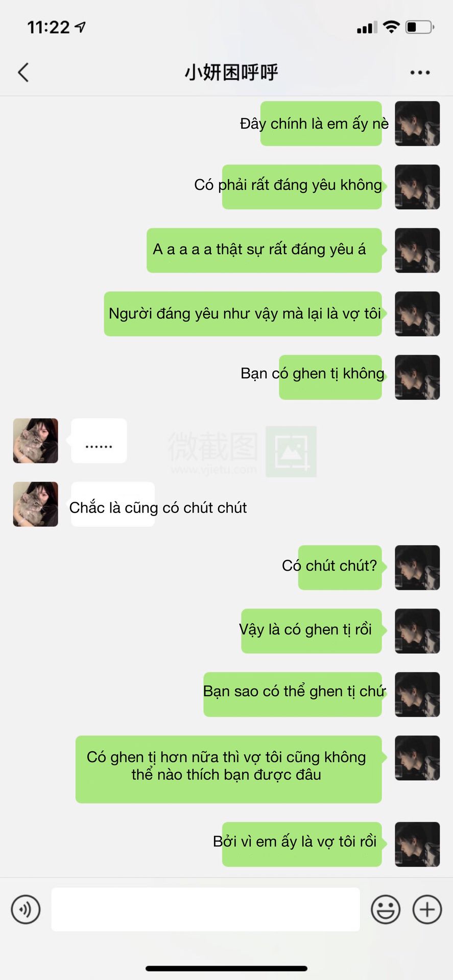Switch to voice message input
The height and width of the screenshot is (980, 453).
(x=26, y=909)
